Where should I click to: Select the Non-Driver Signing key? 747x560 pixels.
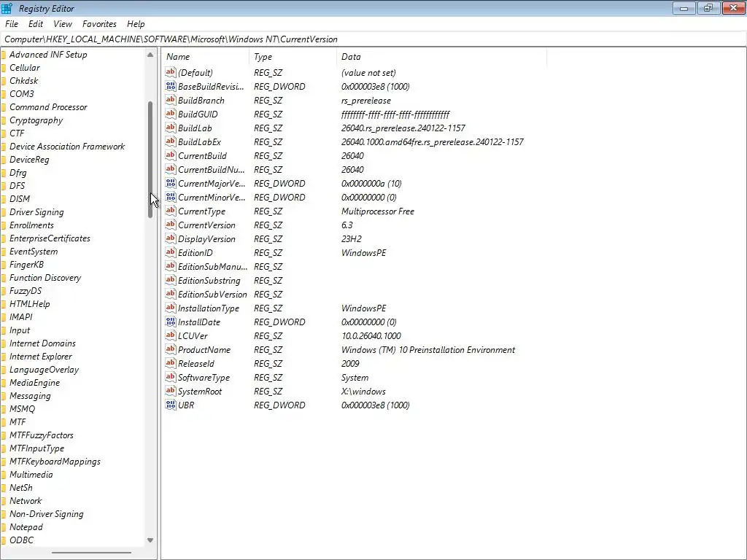point(46,514)
